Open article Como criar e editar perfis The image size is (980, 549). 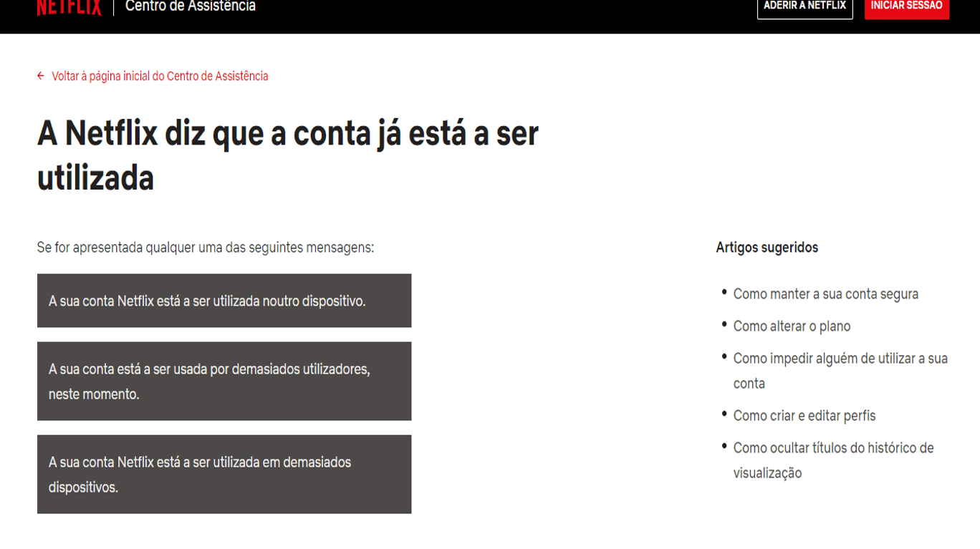point(804,416)
